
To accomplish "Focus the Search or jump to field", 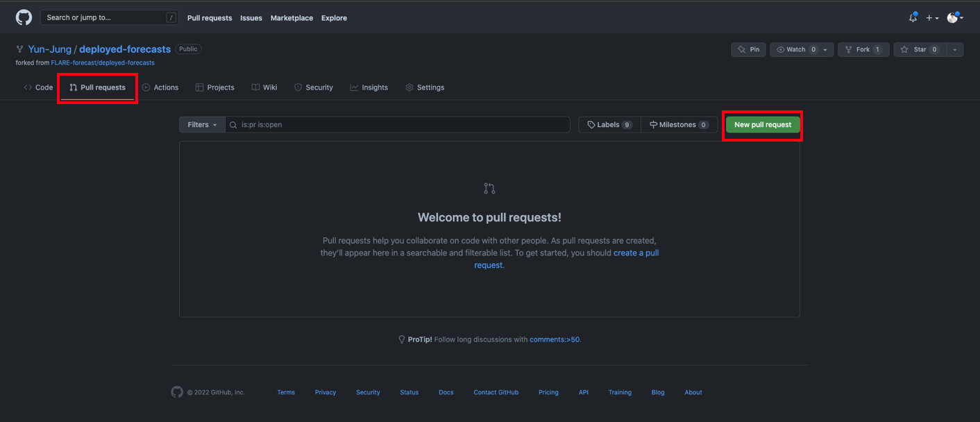I will [110, 17].
